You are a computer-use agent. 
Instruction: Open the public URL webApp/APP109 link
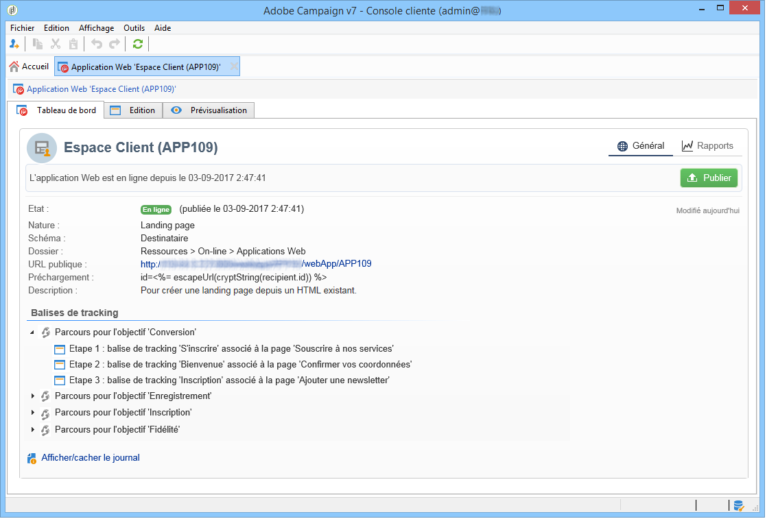pos(256,264)
